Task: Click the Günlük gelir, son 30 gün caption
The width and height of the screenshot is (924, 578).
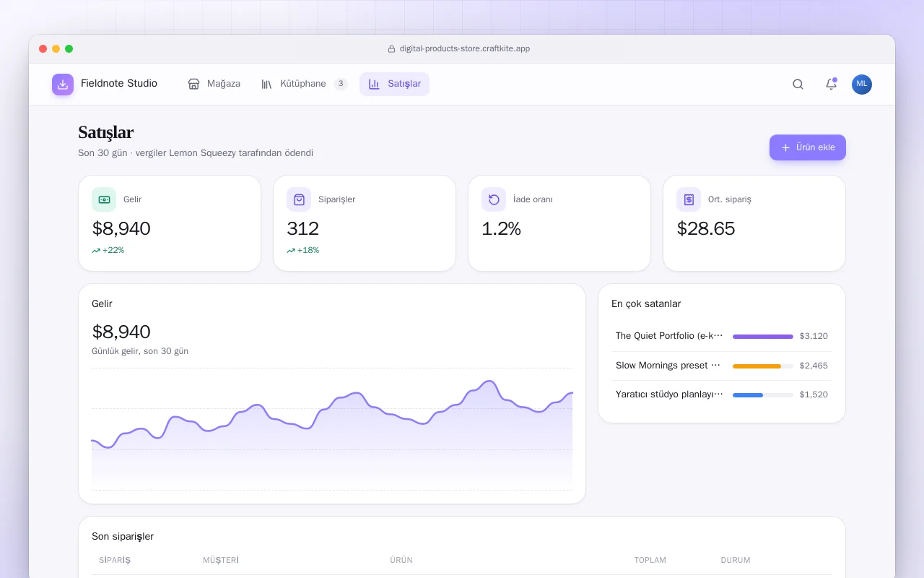Action: click(x=140, y=351)
